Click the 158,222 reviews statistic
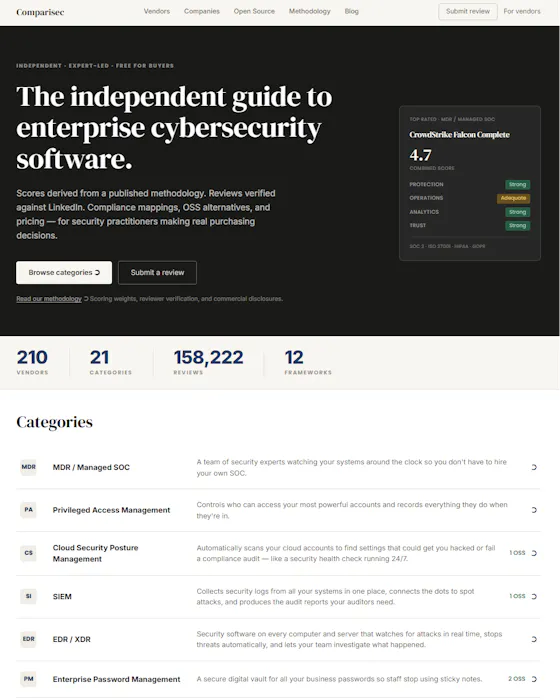The height and width of the screenshot is (700, 560). [x=208, y=362]
